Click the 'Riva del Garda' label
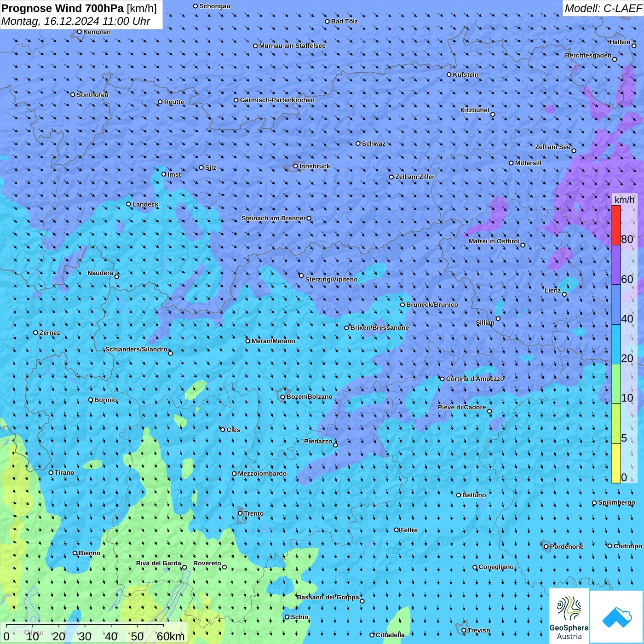The image size is (644, 644). (x=159, y=563)
